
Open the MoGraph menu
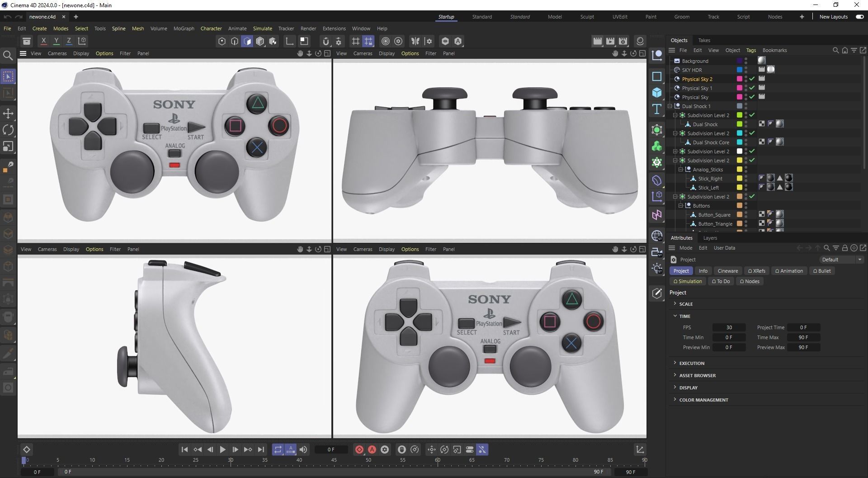tap(184, 28)
